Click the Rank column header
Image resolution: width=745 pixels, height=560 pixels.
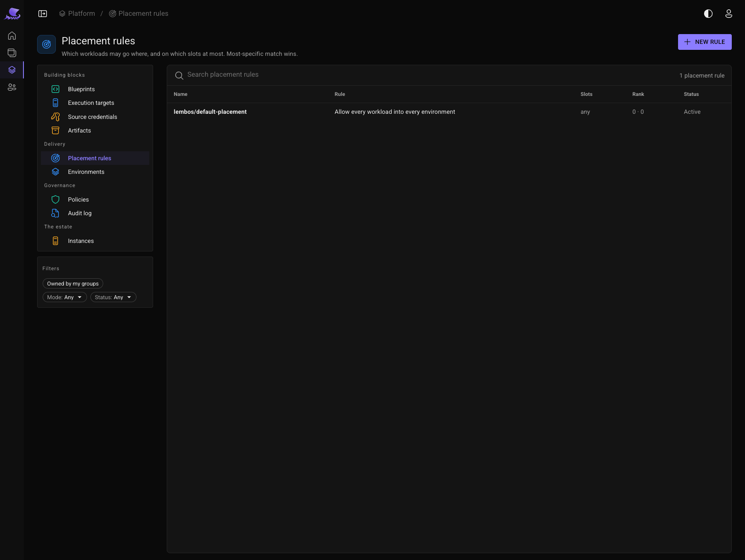pos(638,94)
